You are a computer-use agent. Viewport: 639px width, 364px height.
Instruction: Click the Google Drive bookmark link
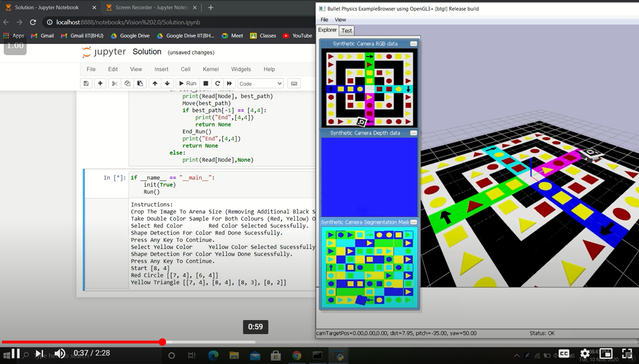[130, 36]
